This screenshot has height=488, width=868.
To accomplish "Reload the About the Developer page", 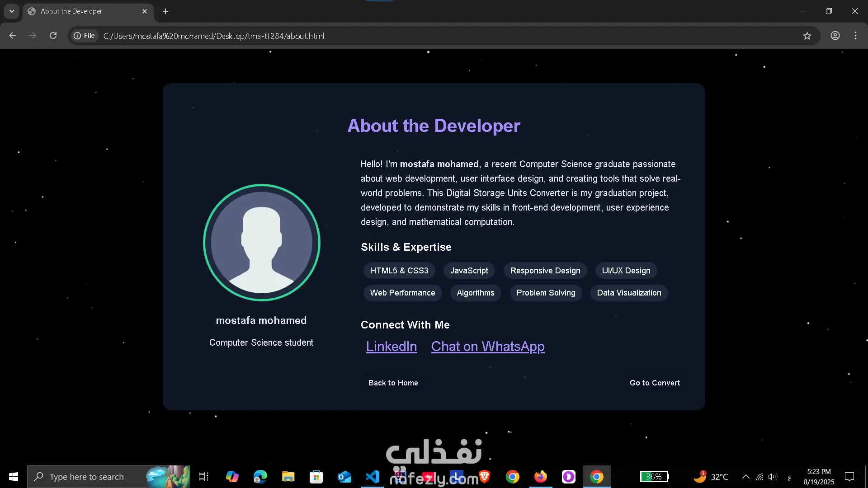I will click(x=53, y=36).
